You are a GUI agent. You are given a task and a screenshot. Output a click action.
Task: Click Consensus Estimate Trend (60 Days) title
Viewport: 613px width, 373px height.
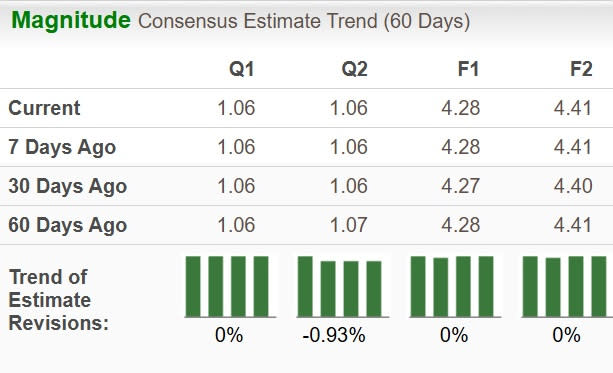304,22
